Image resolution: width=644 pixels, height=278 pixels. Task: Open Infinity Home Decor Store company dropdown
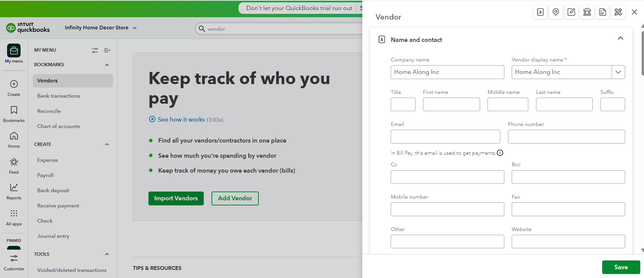(101, 28)
